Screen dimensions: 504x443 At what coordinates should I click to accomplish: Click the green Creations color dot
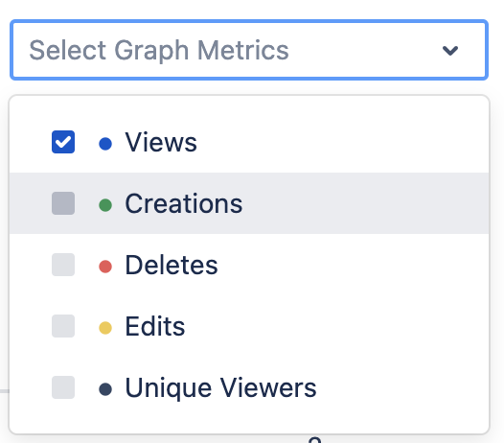tap(105, 205)
